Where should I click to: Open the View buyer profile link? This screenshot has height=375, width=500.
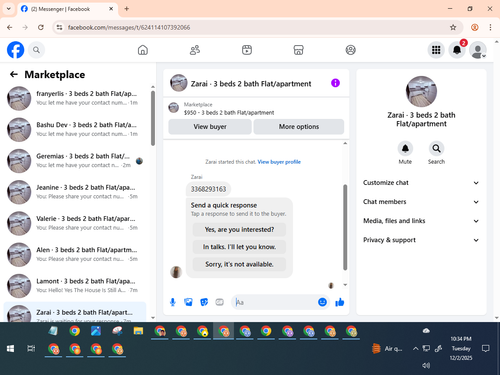[x=279, y=162]
